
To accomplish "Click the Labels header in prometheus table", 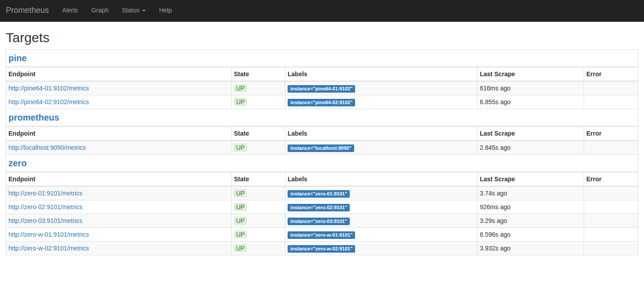I will [x=297, y=133].
